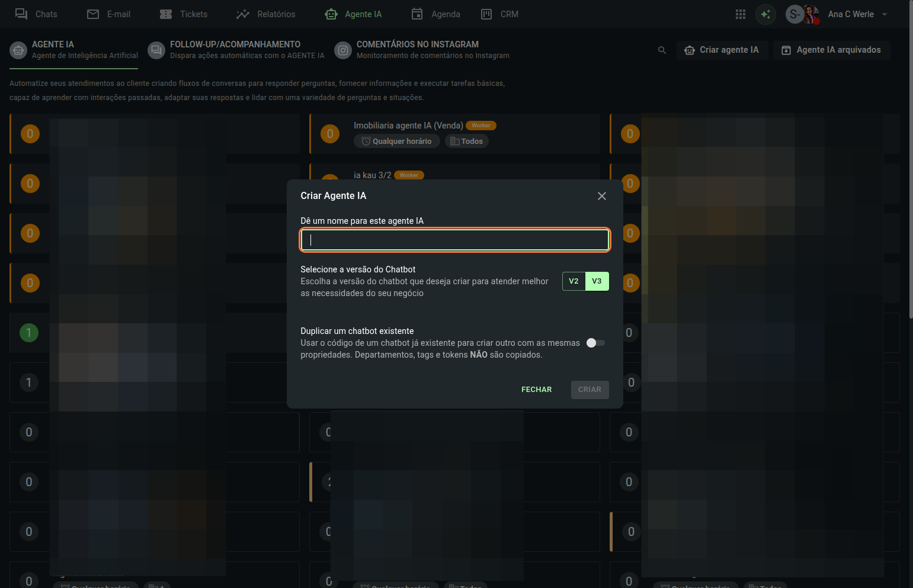Click the Instagram comments icon
The image size is (913, 588).
point(343,50)
